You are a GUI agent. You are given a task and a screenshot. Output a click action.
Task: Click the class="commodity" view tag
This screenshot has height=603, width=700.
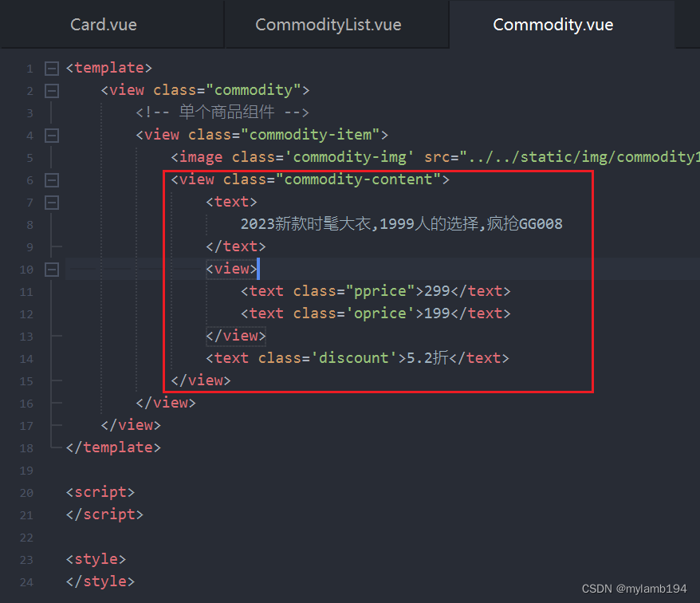click(205, 90)
